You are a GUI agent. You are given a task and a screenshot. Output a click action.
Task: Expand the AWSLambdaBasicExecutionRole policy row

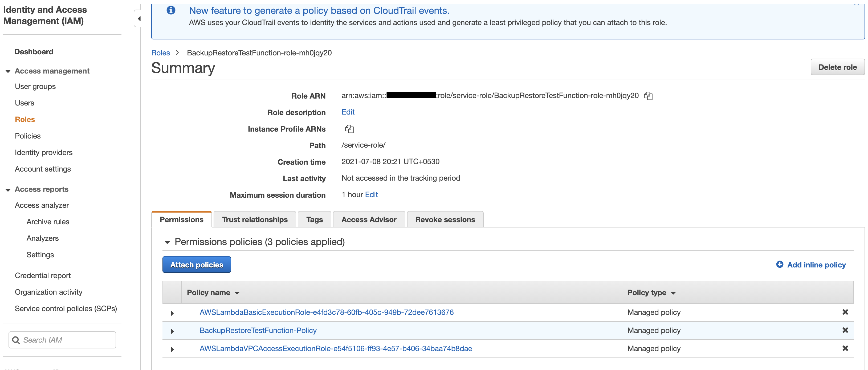(x=172, y=313)
